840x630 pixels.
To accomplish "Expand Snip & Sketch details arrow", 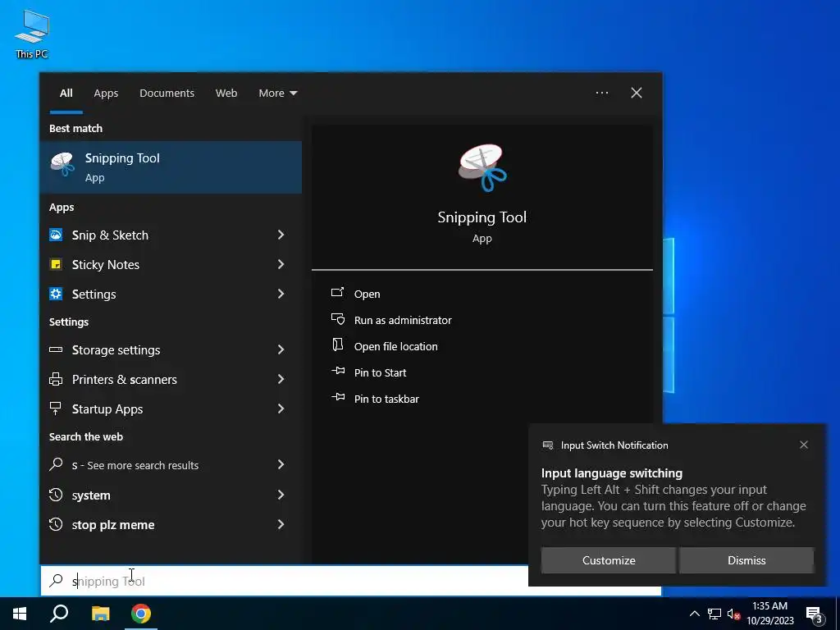I will click(281, 235).
